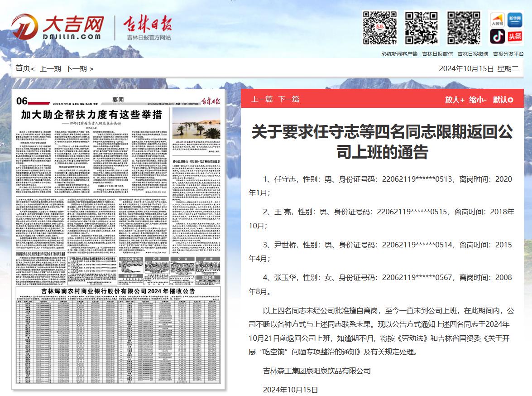Screen dimensions: 532x396
Task: Click the 吉林日报微信 label
Action: coord(437,54)
